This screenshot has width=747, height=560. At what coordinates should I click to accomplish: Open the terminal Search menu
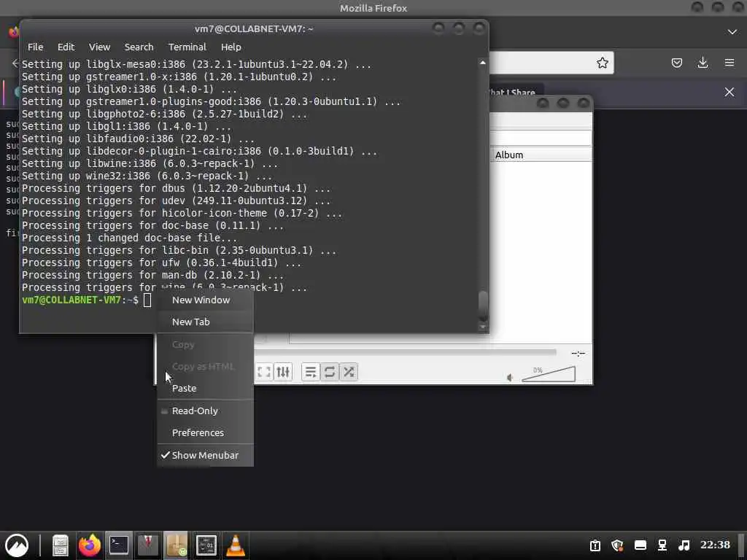click(x=139, y=47)
